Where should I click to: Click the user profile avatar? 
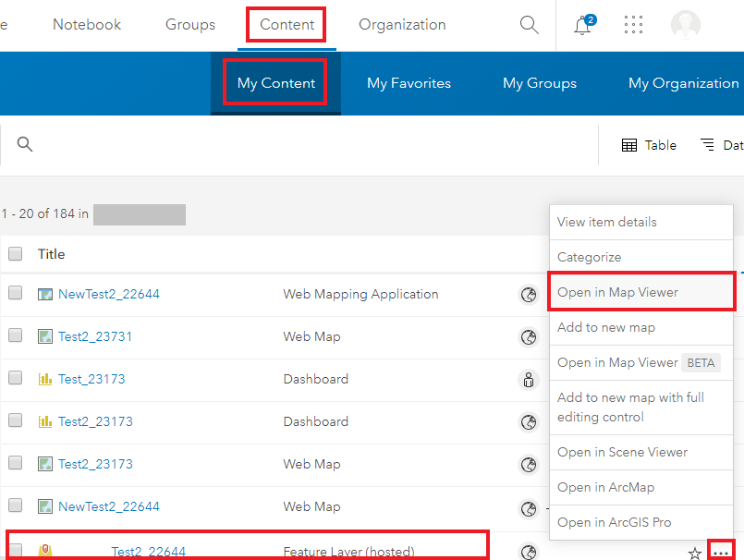click(x=686, y=25)
